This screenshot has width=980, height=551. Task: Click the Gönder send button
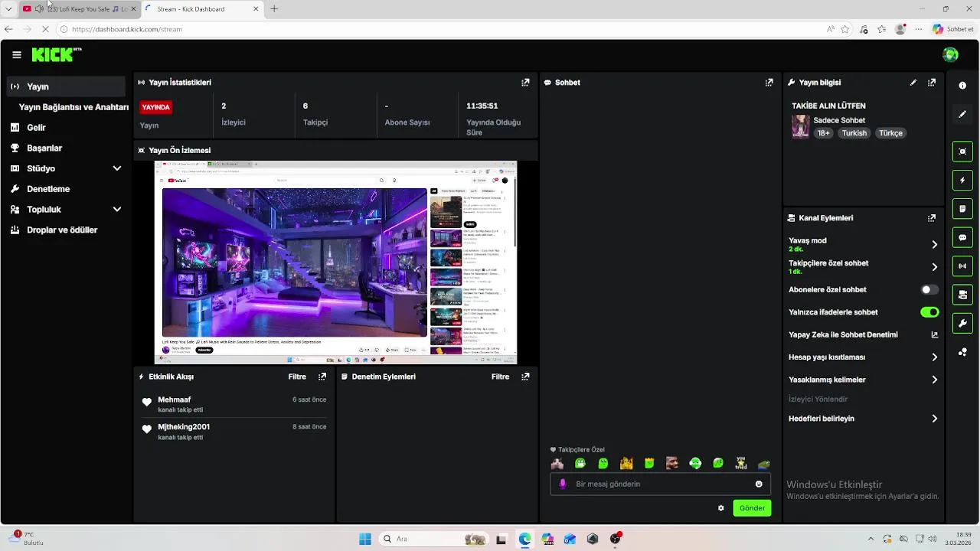pyautogui.click(x=752, y=508)
